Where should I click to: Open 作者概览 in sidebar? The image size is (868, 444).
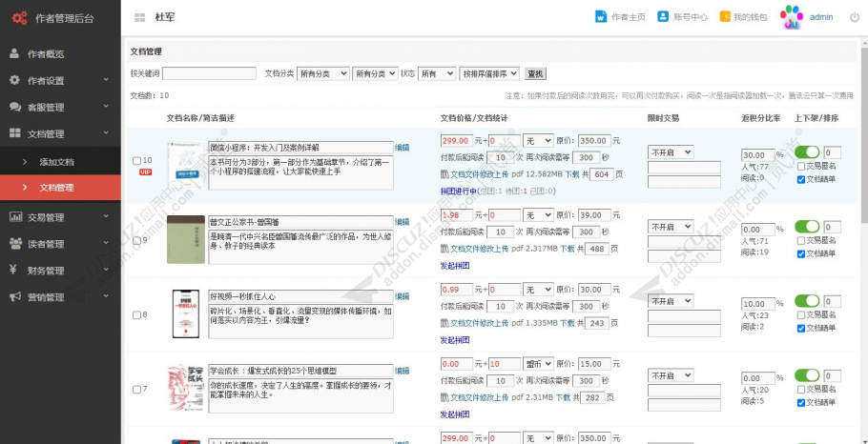tap(60, 53)
